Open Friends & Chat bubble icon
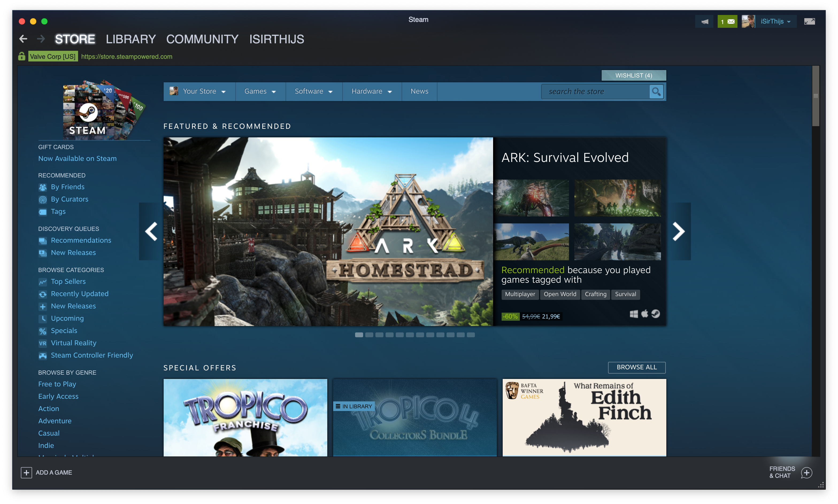The height and width of the screenshot is (504, 838). [x=806, y=472]
